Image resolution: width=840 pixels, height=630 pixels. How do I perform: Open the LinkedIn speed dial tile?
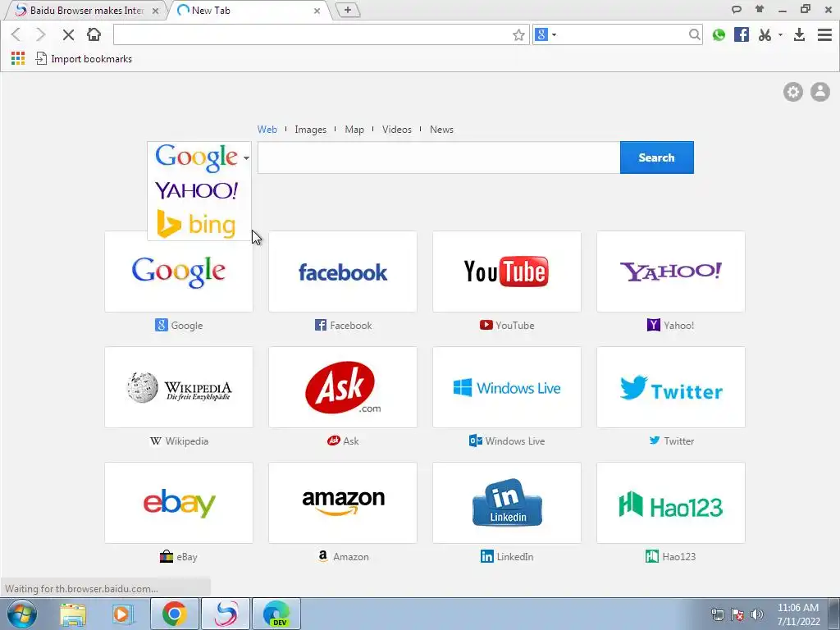507,503
